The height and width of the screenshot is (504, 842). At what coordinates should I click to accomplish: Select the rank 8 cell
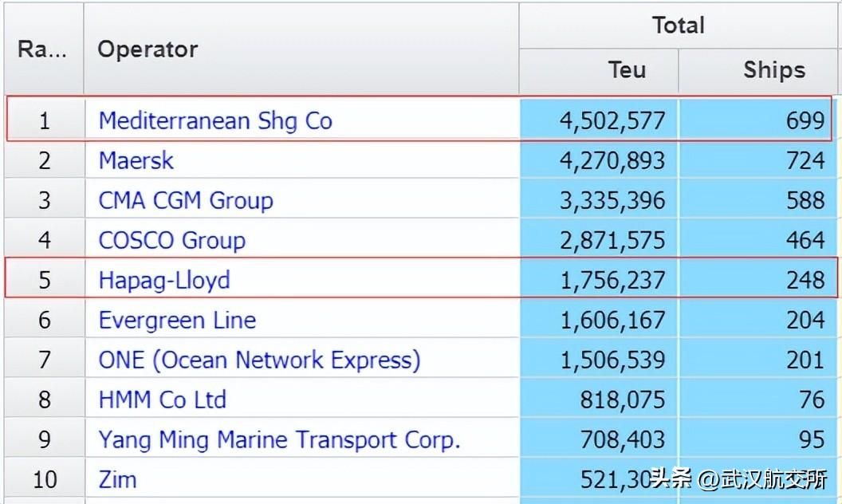pos(45,400)
